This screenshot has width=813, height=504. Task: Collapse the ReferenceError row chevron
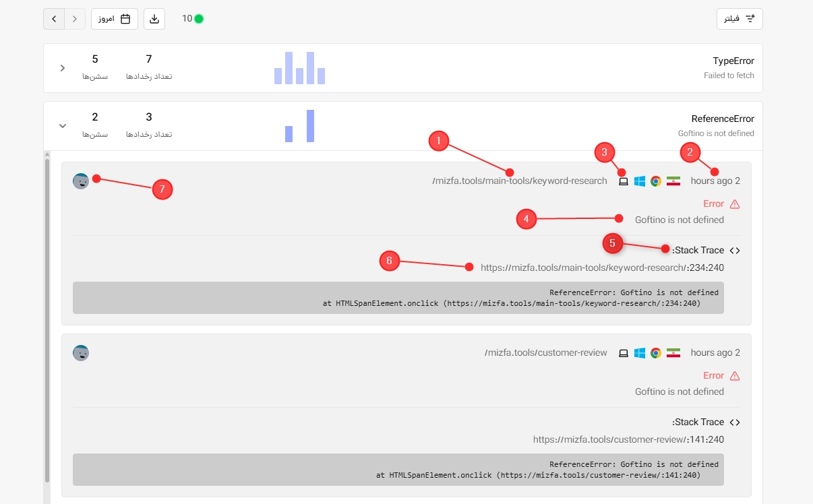click(63, 126)
